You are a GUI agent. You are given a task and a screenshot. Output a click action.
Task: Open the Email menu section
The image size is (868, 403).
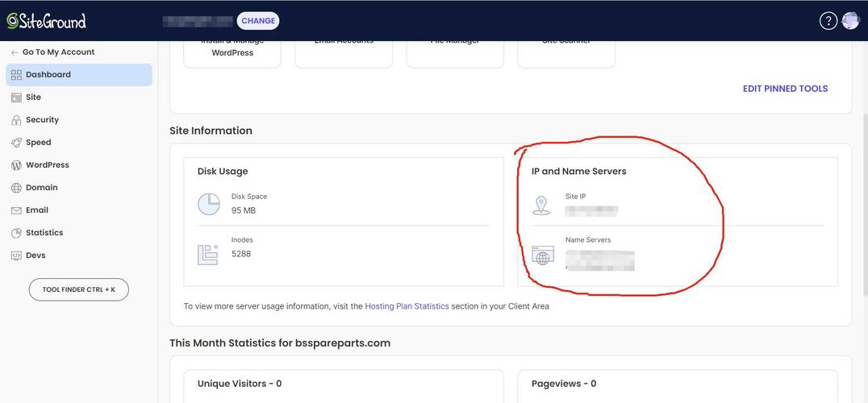79,210
